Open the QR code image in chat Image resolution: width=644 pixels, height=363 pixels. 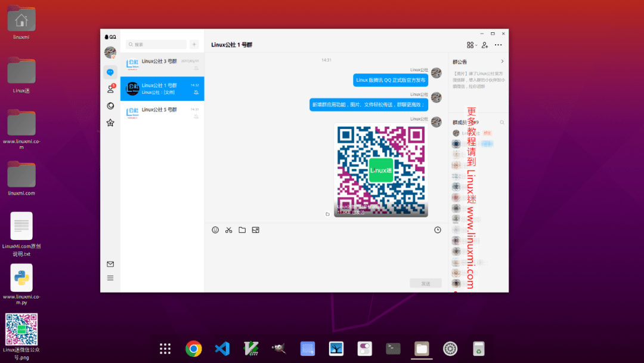[380, 170]
